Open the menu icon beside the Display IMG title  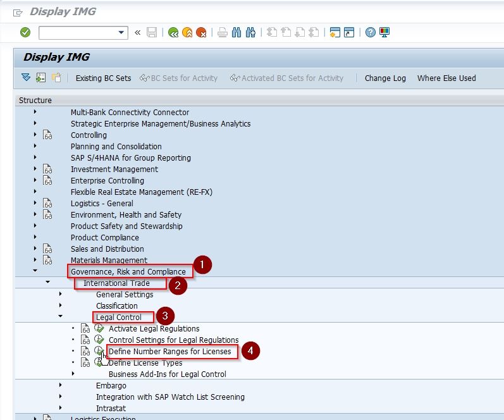point(18,13)
